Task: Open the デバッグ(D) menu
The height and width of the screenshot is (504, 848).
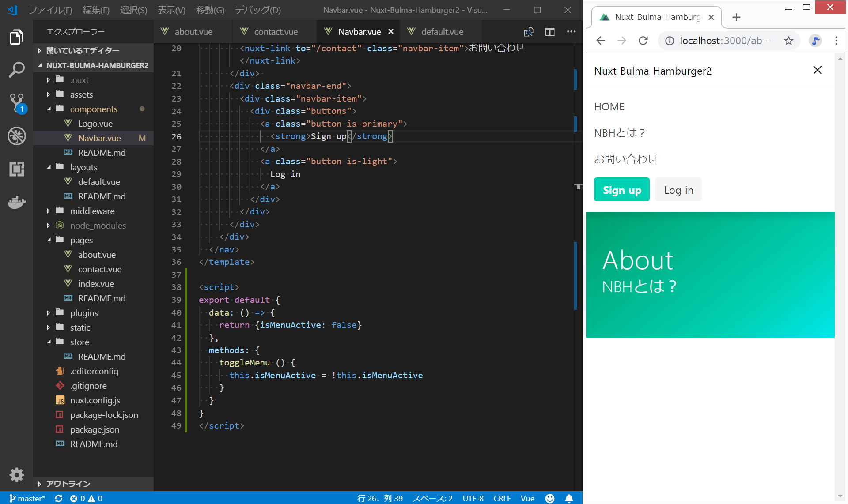Action: pyautogui.click(x=257, y=10)
